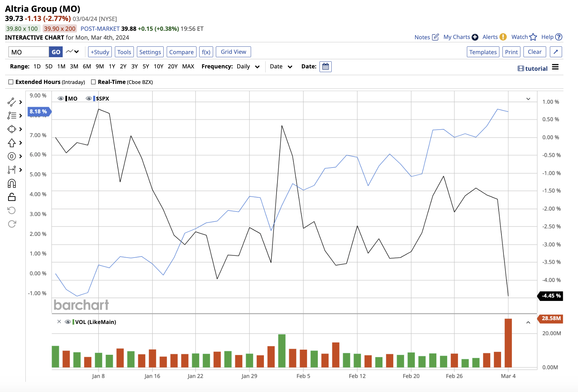Click the lock drawings padlock icon

click(12, 197)
